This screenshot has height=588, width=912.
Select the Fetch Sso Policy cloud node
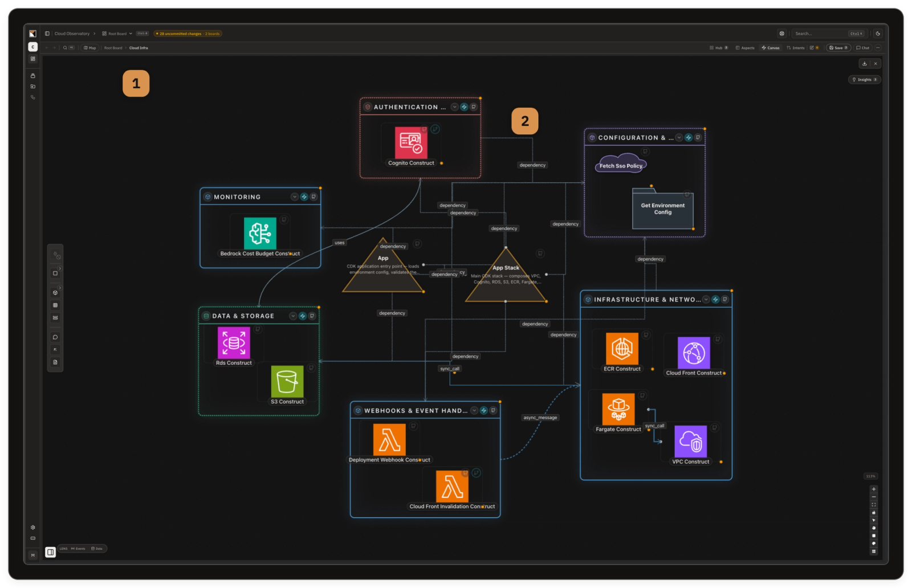click(621, 164)
